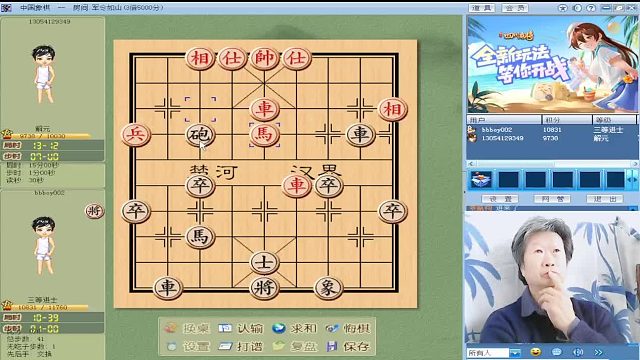Select user bbboy002 in the player list

[x=552, y=129]
